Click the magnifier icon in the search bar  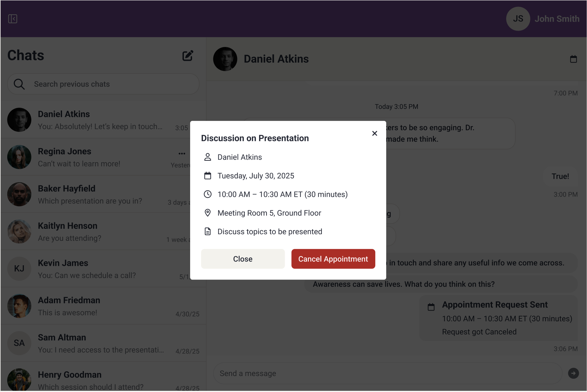click(x=19, y=84)
